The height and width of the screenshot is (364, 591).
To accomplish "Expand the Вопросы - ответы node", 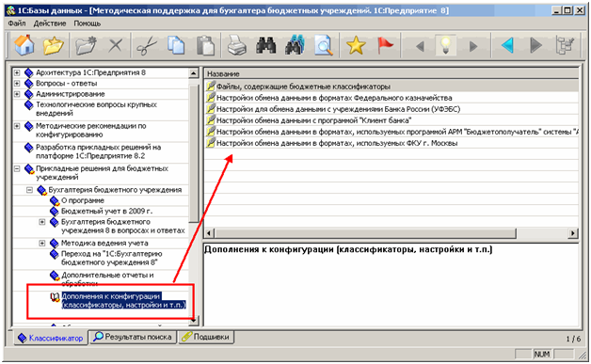I will click(x=17, y=84).
